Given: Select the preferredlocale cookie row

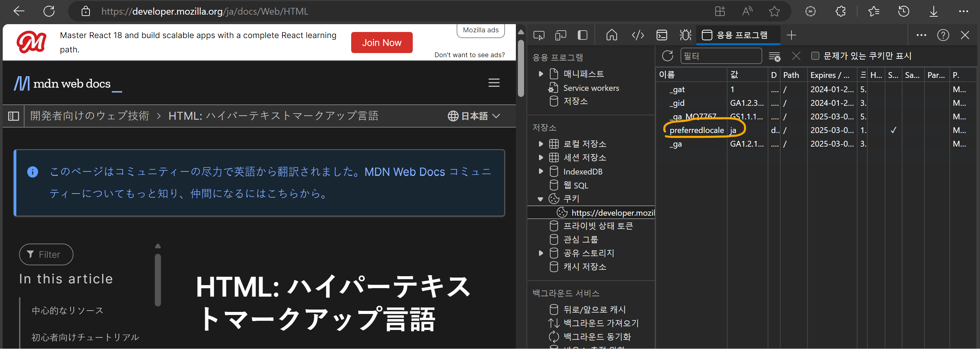Looking at the screenshot, I should [817, 130].
